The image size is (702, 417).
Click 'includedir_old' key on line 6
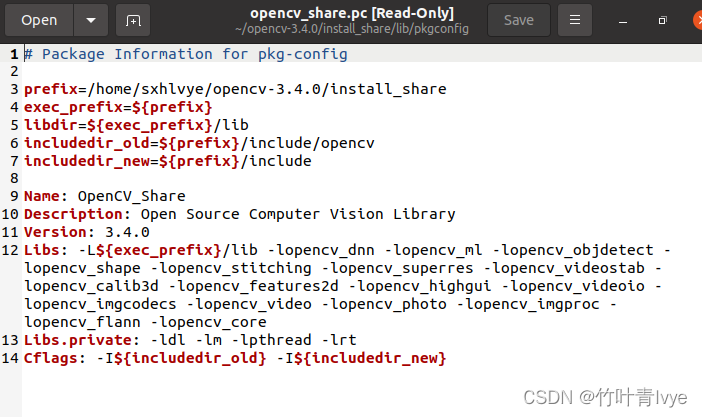click(87, 143)
